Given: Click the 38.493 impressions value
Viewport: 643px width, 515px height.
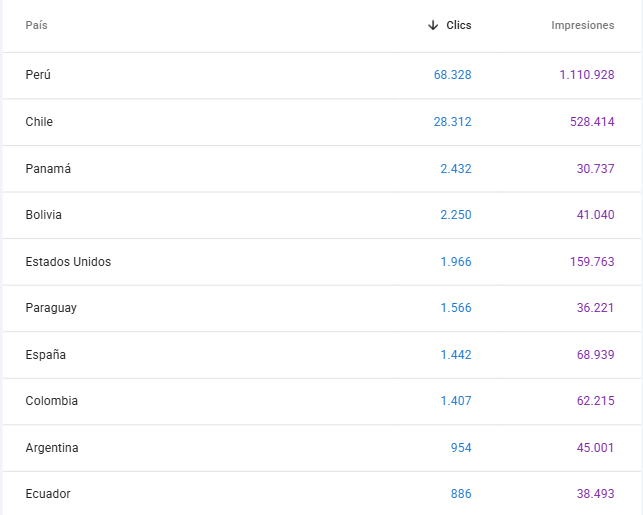Looking at the screenshot, I should (x=595, y=494).
